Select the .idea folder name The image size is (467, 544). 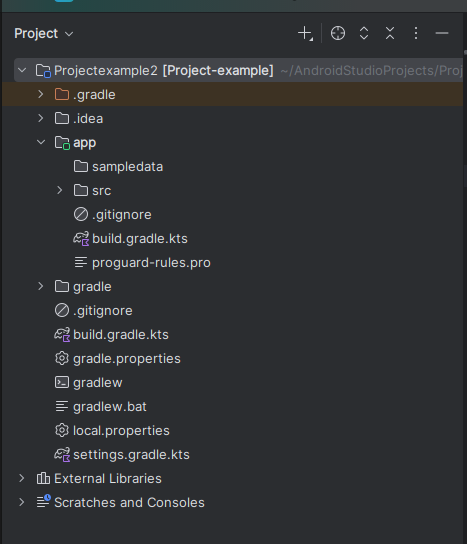point(88,119)
